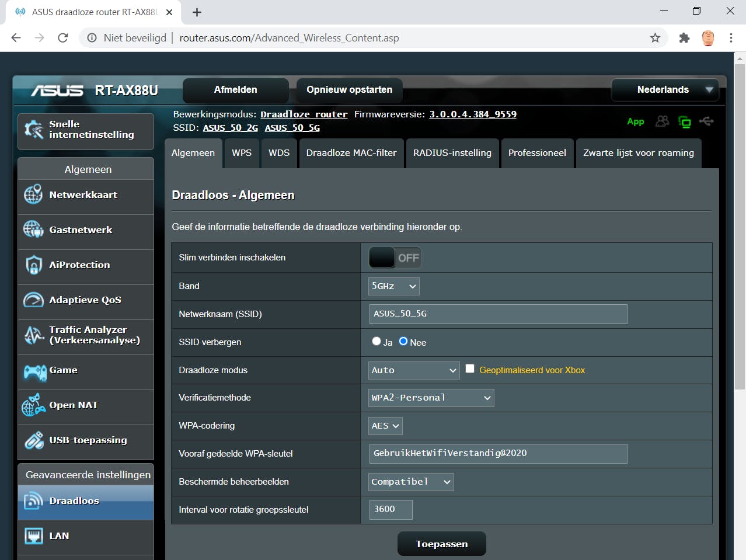The image size is (746, 560).
Task: Click the WPA-sleutel input field
Action: click(499, 454)
